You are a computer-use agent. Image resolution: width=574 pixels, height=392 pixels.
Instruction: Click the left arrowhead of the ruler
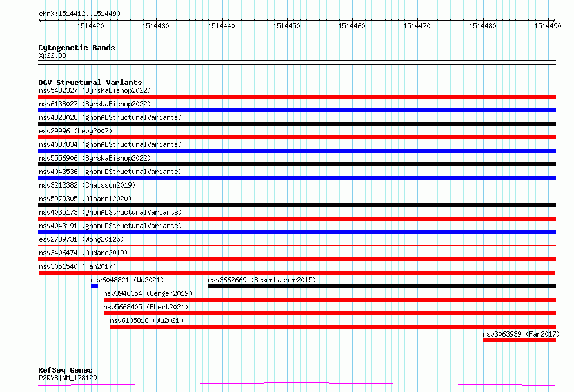click(x=40, y=20)
